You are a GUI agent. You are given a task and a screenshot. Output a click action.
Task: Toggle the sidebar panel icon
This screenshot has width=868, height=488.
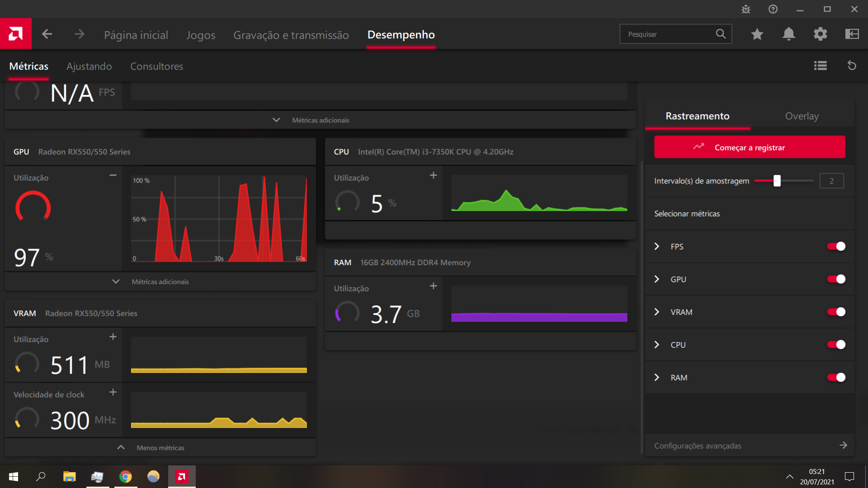[852, 34]
